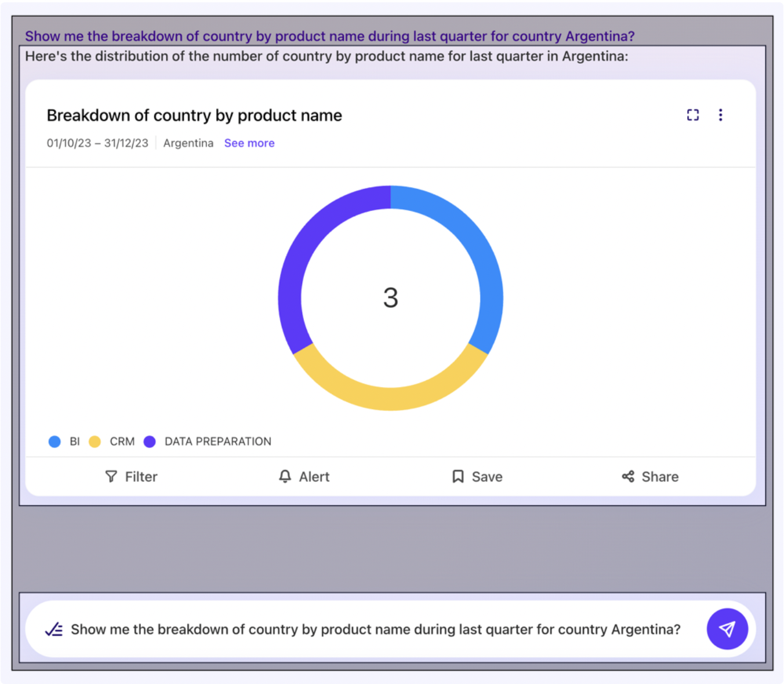Click the 01/10/23 – 31/12/23 date range
The width and height of the screenshot is (784, 684).
point(97,143)
